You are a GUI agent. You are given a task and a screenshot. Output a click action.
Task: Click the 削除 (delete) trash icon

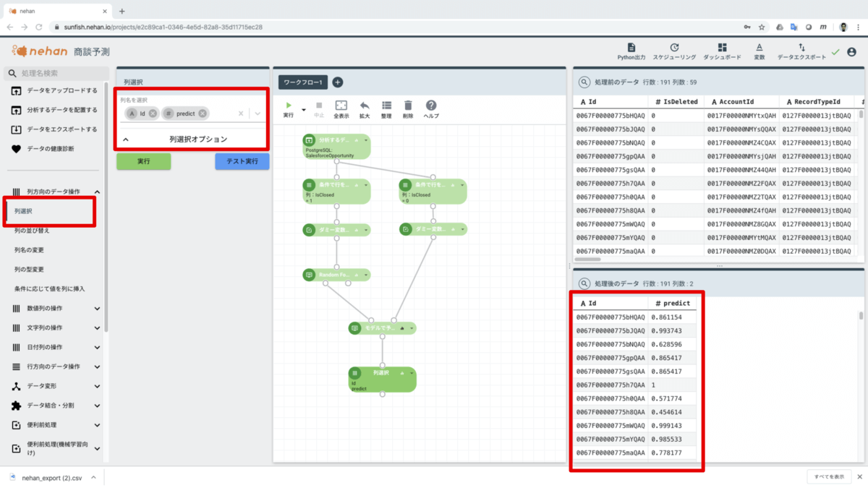pyautogui.click(x=408, y=106)
